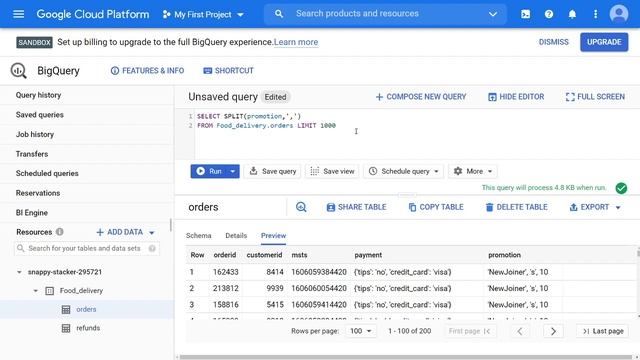640x360 pixels.
Task: Open Schedule query dropdown
Action: (x=404, y=171)
